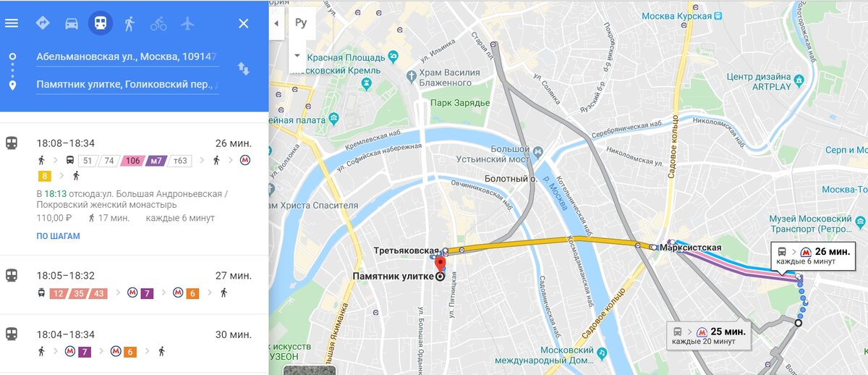The width and height of the screenshot is (868, 375).
Task: Select the 27 мин. transit route option
Action: point(134,285)
